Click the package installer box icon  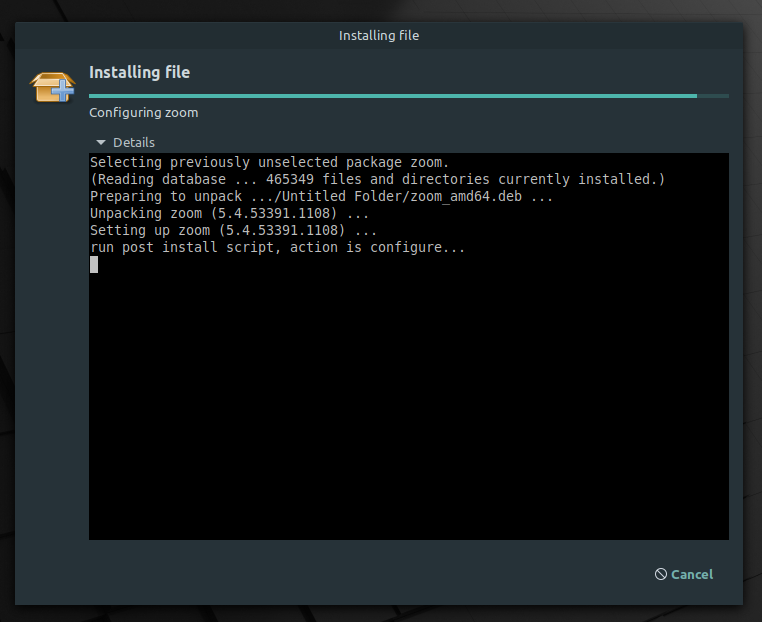(x=52, y=87)
